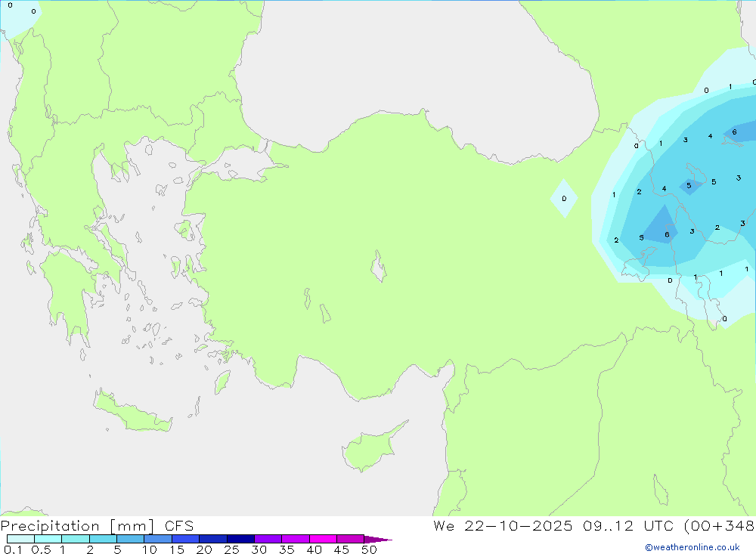This screenshot has width=756, height=554.
Task: Click the "40" legend scale label
Action: (314, 549)
